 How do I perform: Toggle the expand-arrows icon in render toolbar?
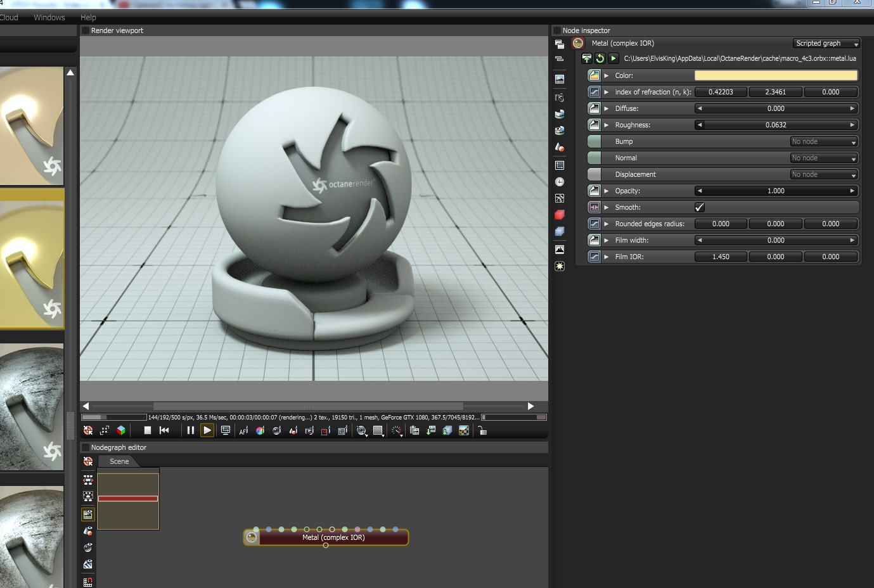click(105, 431)
